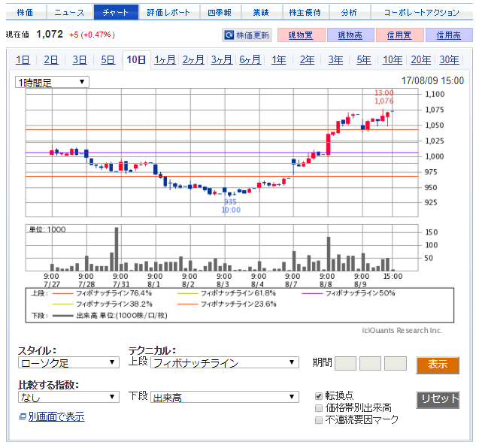Viewport: 479px width, 448px height.
Task: Click the 信用買 button
Action: pyautogui.click(x=399, y=35)
